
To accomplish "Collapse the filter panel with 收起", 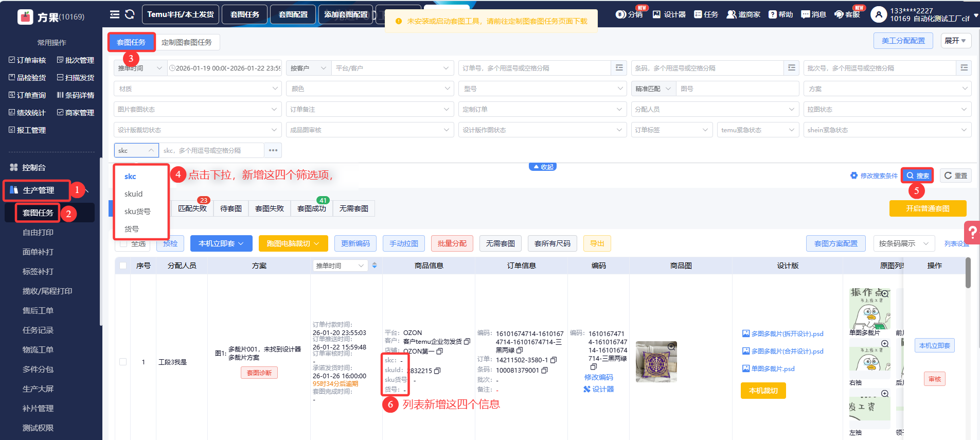I will coord(543,167).
